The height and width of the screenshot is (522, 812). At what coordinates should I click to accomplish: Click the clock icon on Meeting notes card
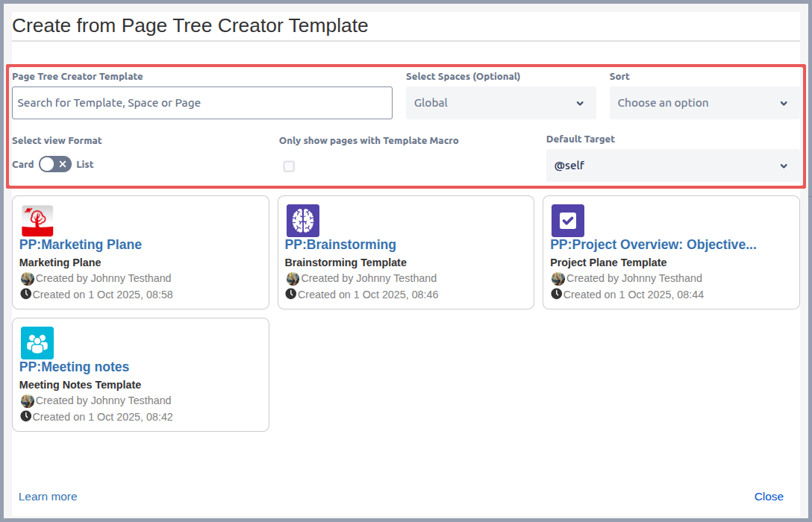click(28, 416)
